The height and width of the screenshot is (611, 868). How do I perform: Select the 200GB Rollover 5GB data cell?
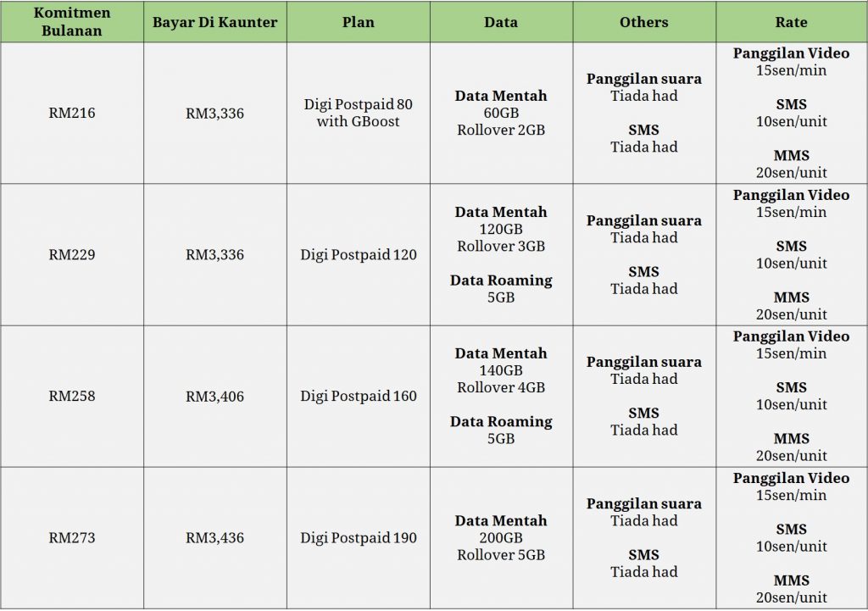(x=501, y=538)
